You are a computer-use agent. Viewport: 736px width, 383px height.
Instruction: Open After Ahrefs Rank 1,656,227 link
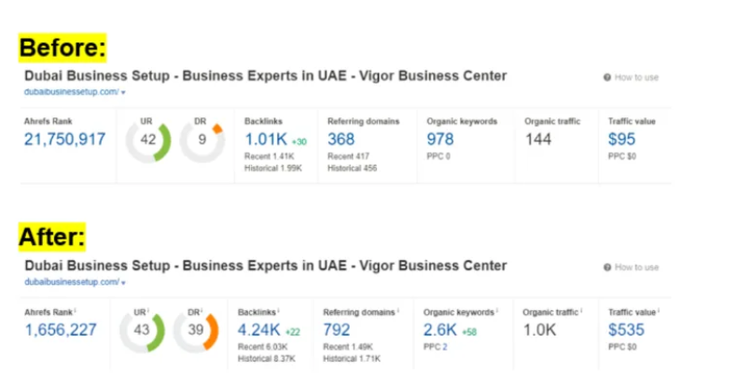pyautogui.click(x=61, y=330)
